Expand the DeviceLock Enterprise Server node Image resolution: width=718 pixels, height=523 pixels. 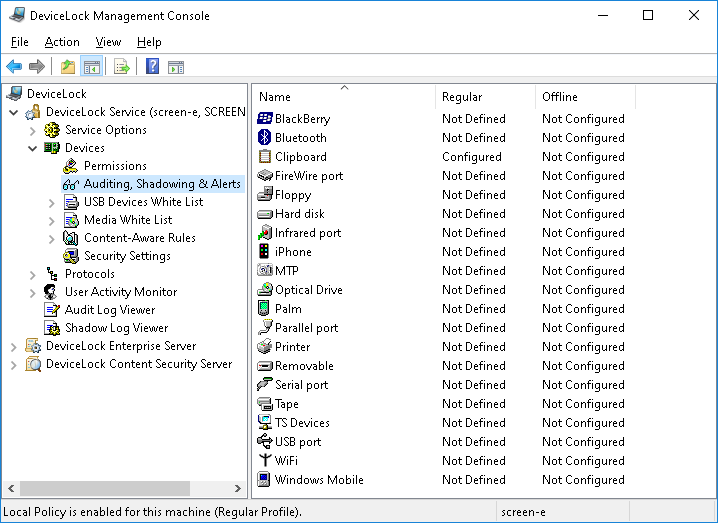click(14, 346)
